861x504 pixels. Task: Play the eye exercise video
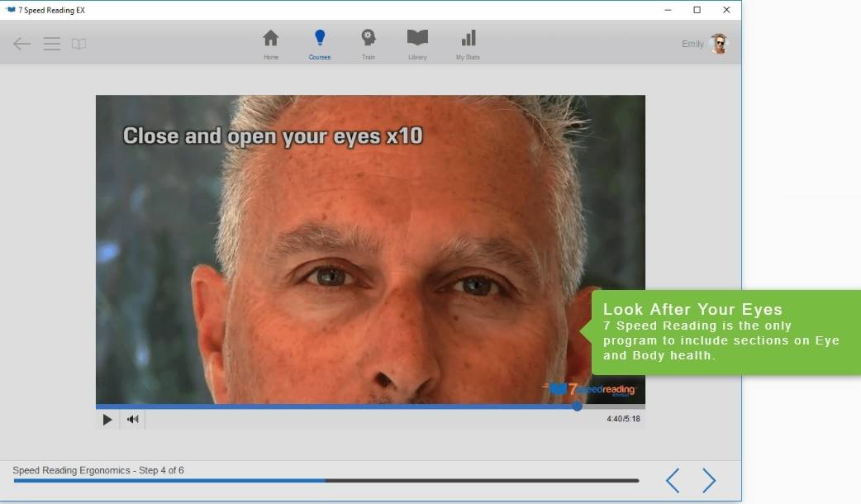[x=107, y=420]
